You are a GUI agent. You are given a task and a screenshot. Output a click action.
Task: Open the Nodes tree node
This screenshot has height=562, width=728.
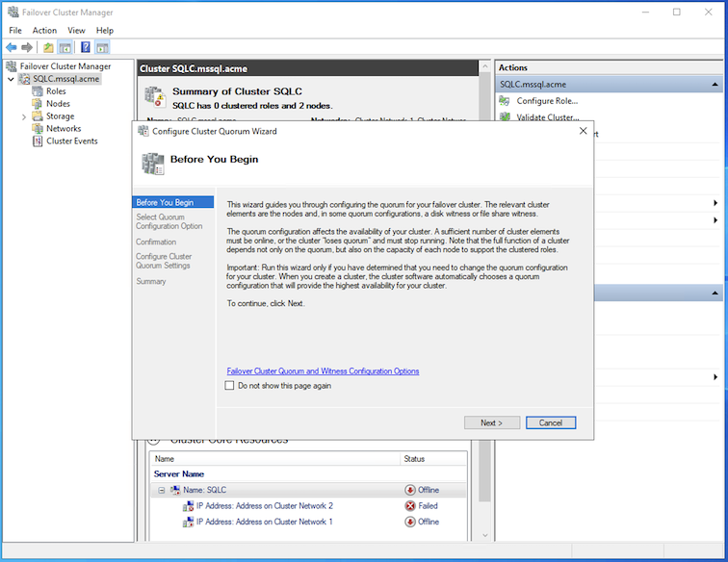58,104
